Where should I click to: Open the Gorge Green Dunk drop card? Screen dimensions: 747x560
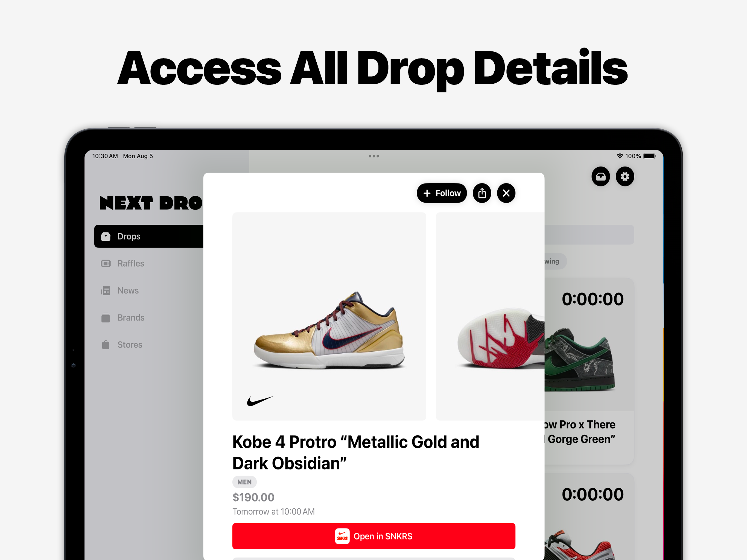(589, 371)
